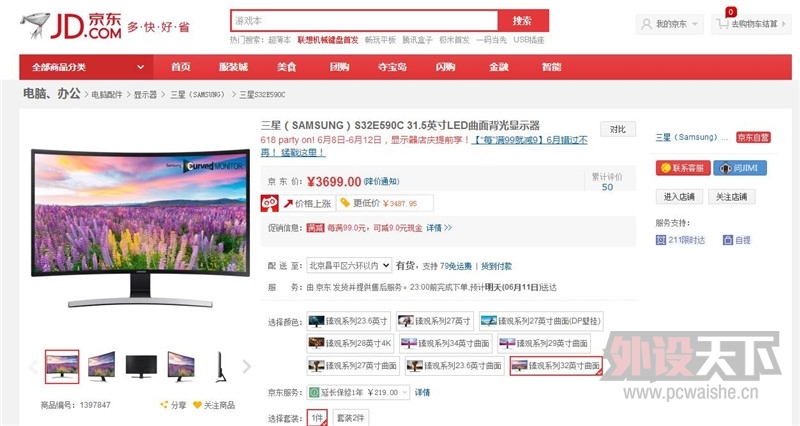Select 臻观系列27英寸曲面 option
Viewport: 800px width, 426px height.
coord(353,366)
